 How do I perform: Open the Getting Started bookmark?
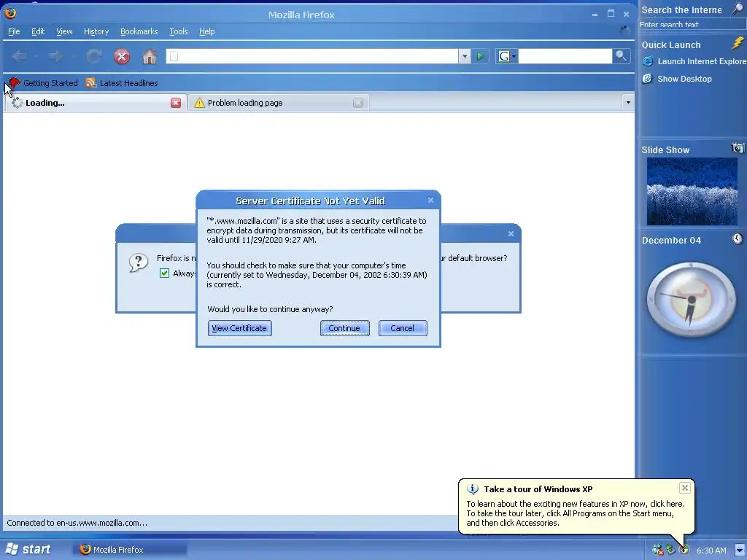tap(43, 83)
